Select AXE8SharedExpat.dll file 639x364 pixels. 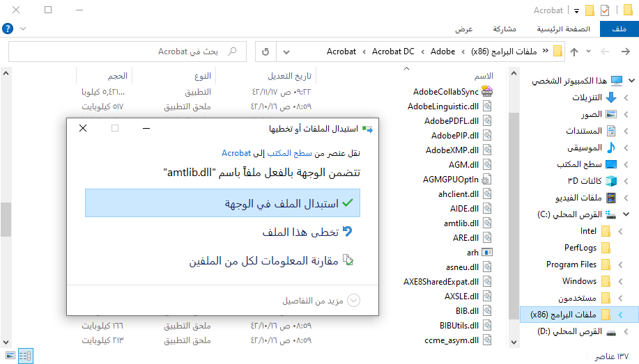coord(441,282)
